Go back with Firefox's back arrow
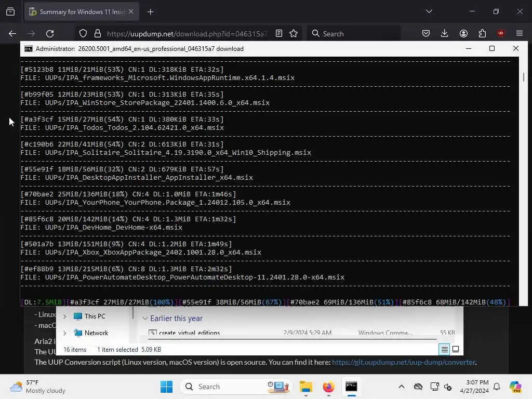This screenshot has width=532, height=399. pyautogui.click(x=12, y=34)
